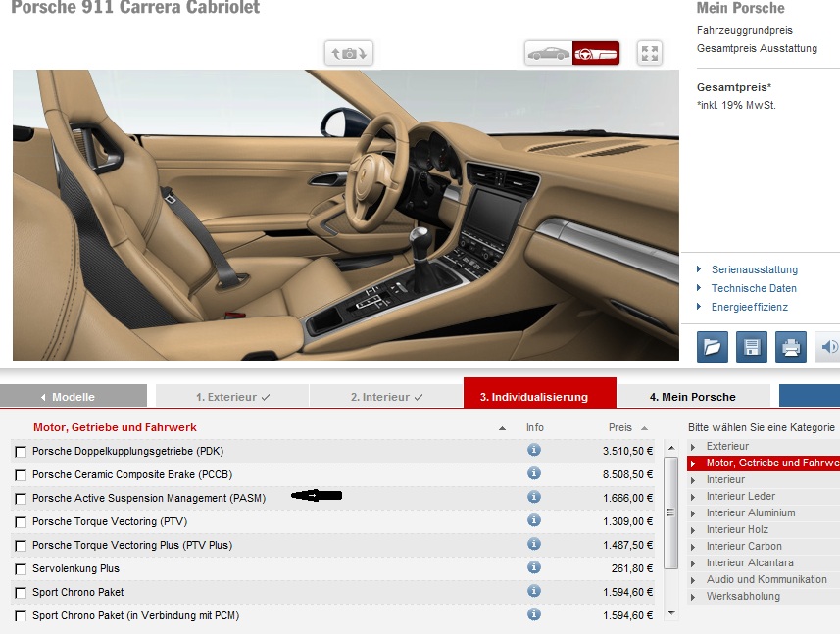Screen dimensions: 840x634
Task: Select Motor, Getriebe und Fahrwerk category
Action: coord(764,463)
